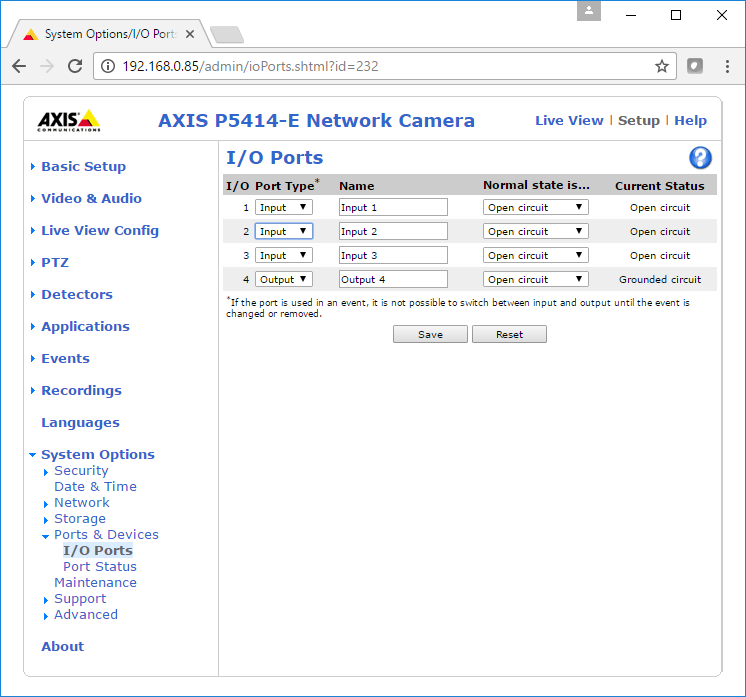
Task: Click the Chrome user profile icon
Action: tap(589, 10)
